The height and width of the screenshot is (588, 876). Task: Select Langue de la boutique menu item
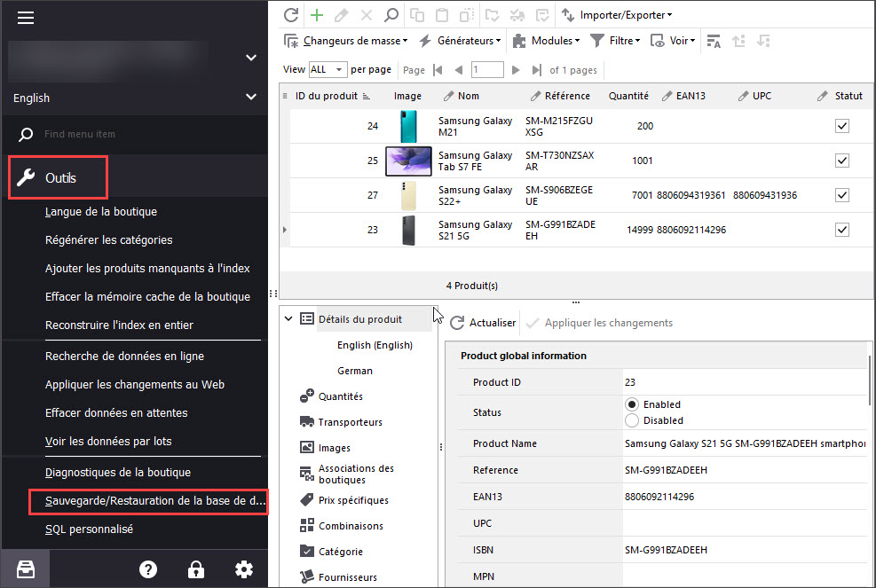[101, 212]
